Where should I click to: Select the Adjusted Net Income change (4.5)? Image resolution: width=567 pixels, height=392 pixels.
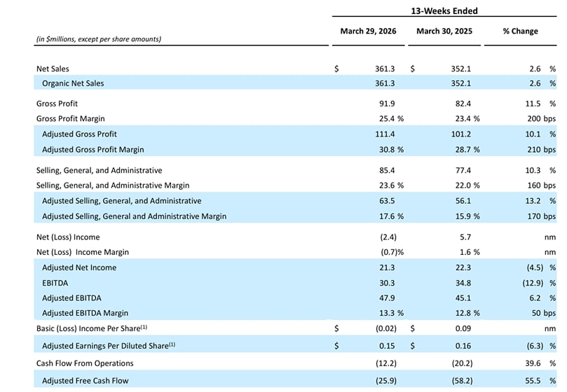535,267
